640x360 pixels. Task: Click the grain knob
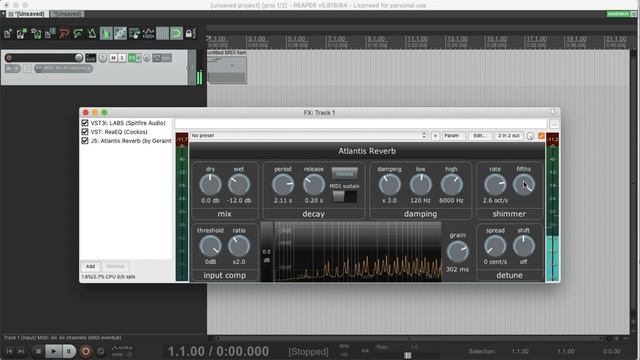click(x=458, y=251)
